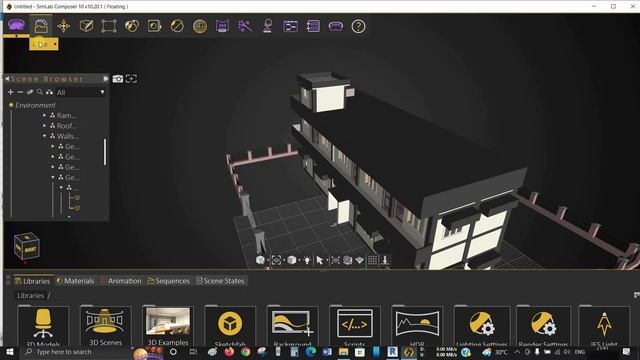The height and width of the screenshot is (360, 640).
Task: Switch to the Materials tab
Action: tap(75, 281)
